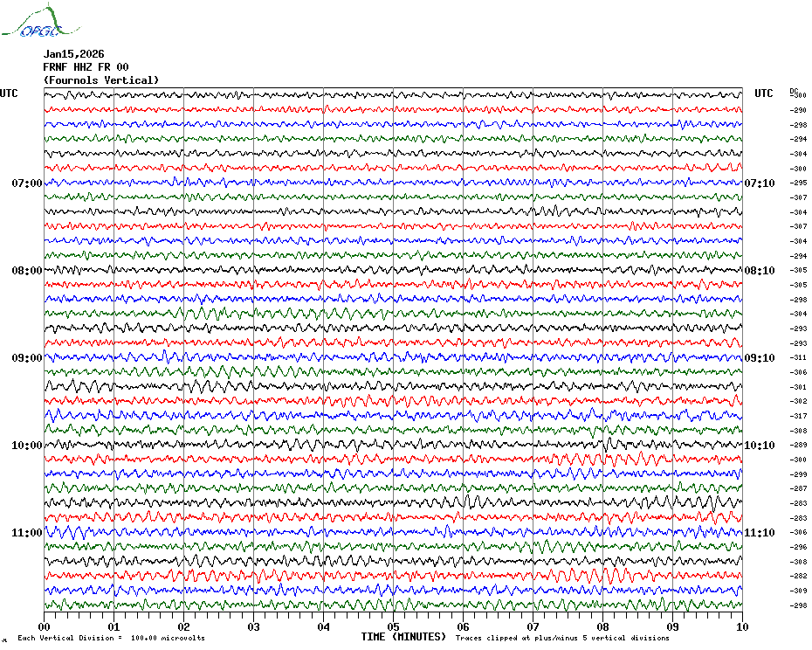
Task: Click the '07:10' time label
Action: tap(760, 183)
